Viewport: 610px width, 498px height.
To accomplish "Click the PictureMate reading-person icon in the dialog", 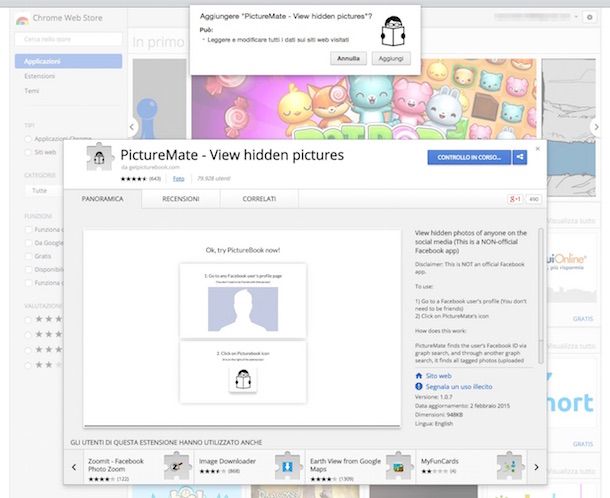I will click(393, 31).
